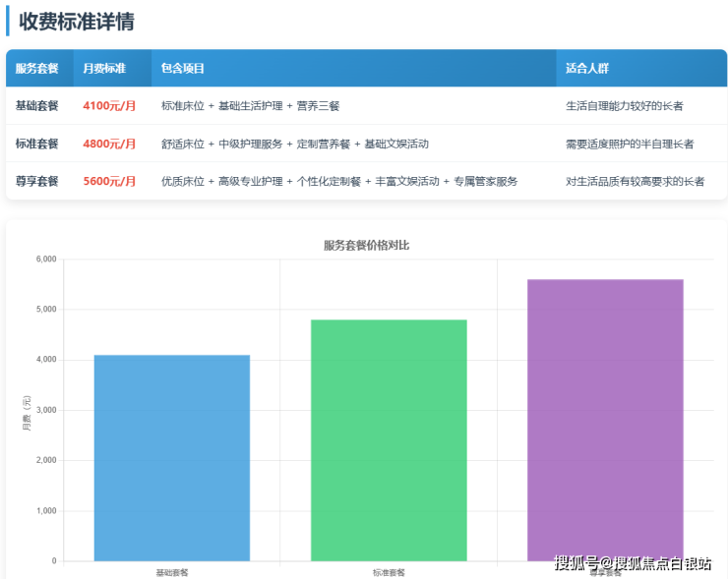The height and width of the screenshot is (579, 728).
Task: Click the purple 尊享套餐 bar in chart
Action: pyautogui.click(x=605, y=418)
